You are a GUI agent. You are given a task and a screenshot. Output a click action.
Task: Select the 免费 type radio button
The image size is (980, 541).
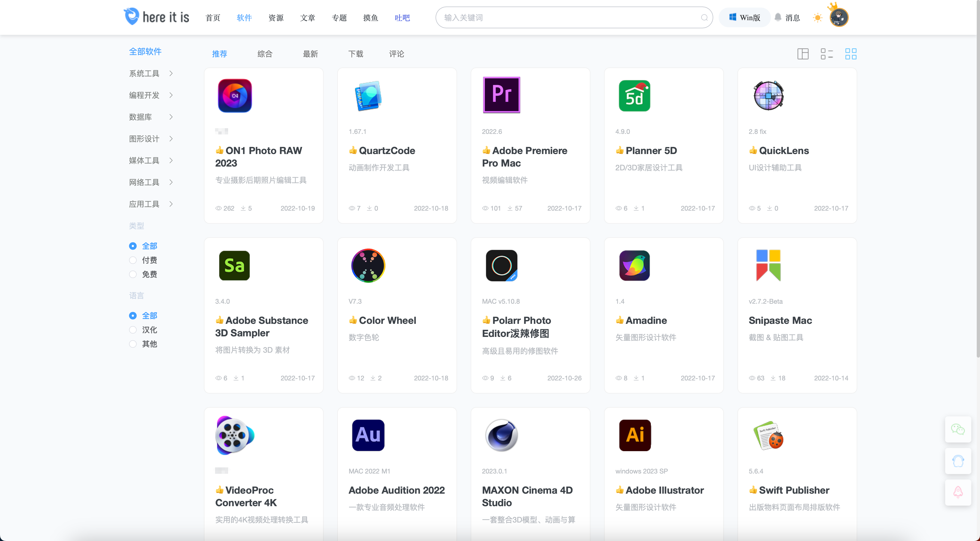133,275
